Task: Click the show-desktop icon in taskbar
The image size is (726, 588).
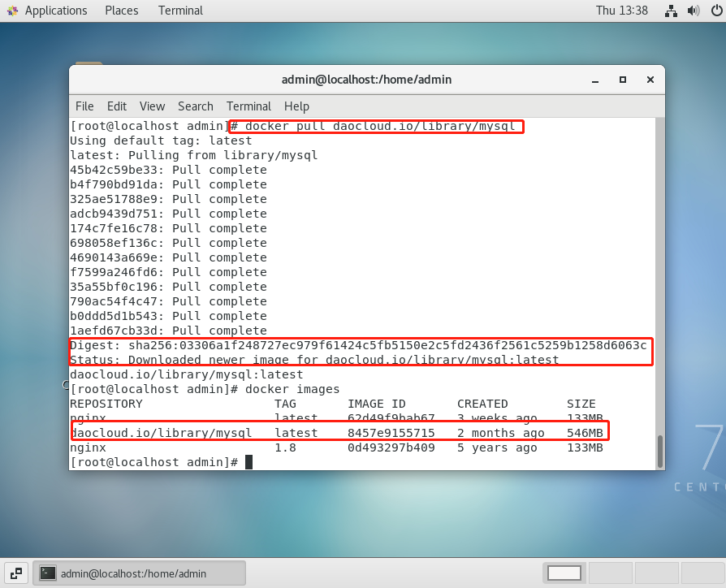Action: [x=16, y=573]
